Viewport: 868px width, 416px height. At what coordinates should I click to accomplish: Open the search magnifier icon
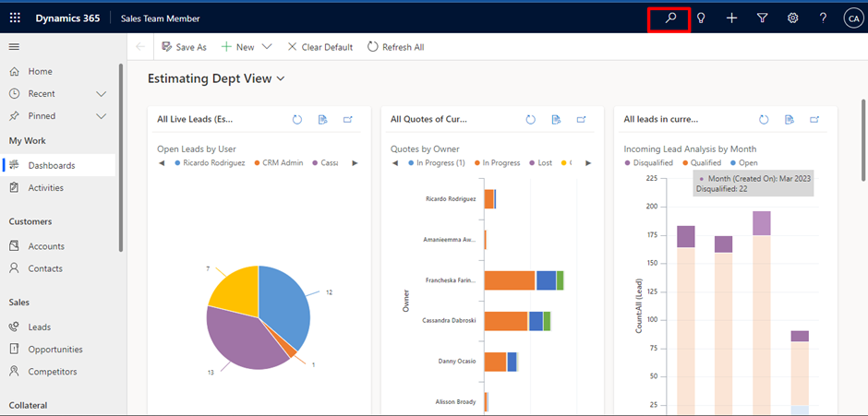pyautogui.click(x=670, y=18)
